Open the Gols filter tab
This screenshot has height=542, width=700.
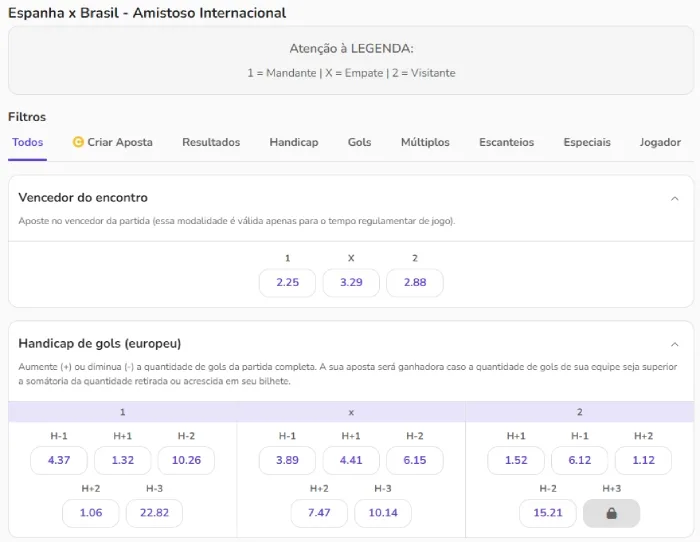359,142
